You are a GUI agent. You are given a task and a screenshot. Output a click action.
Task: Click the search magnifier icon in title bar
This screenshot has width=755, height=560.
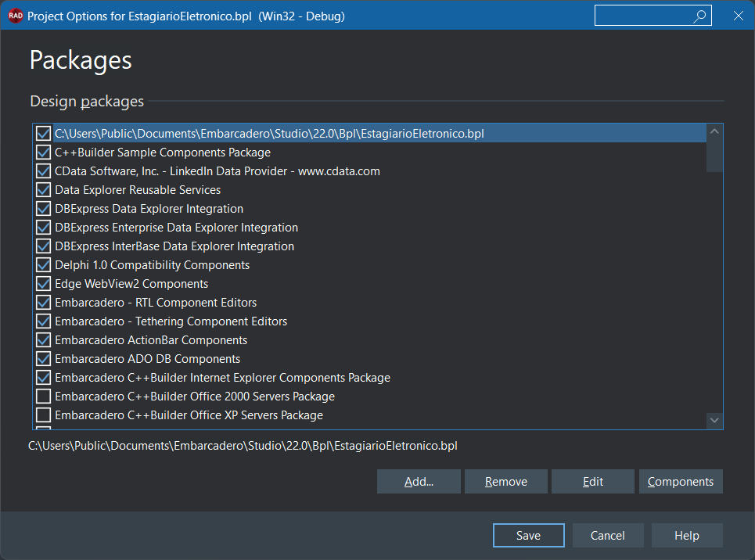(x=700, y=16)
